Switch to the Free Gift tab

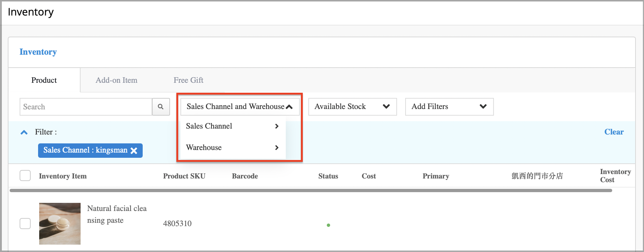tap(189, 80)
